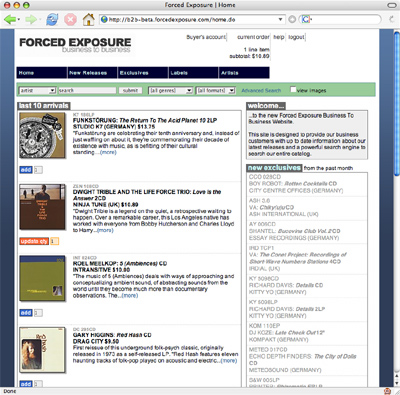Click the vertical scrollbar thumb
The image size is (400, 395).
397,103
